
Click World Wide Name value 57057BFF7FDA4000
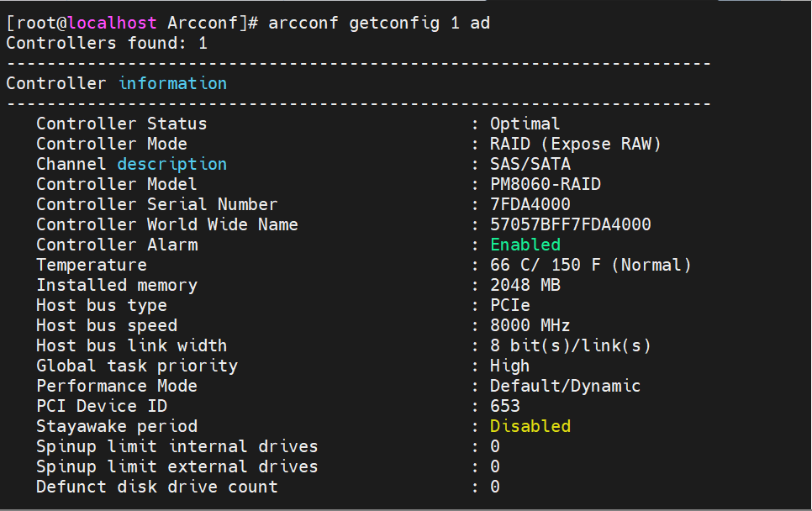(x=571, y=224)
